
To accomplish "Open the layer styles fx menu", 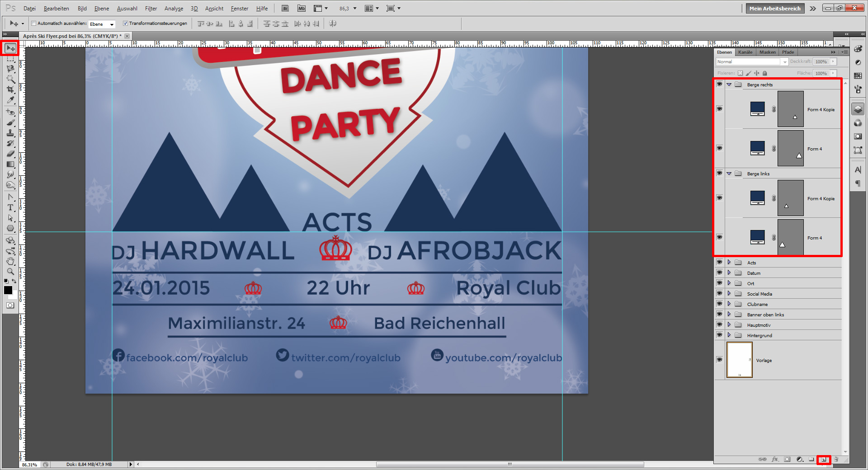I will pos(775,460).
